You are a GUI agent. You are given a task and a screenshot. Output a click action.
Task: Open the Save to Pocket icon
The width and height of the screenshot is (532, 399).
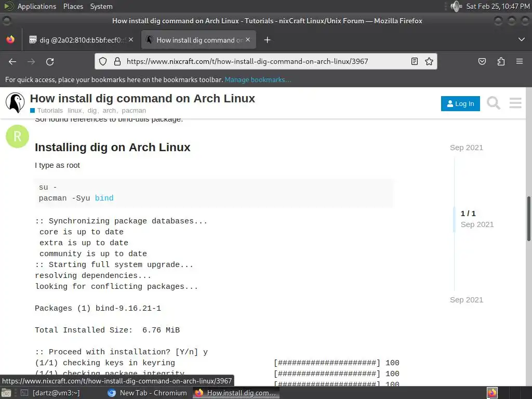click(482, 61)
